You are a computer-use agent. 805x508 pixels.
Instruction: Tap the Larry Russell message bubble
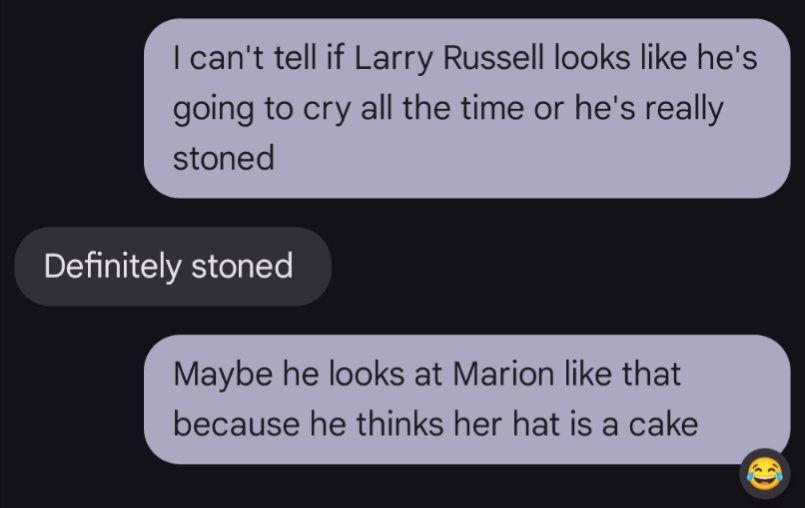pos(467,108)
